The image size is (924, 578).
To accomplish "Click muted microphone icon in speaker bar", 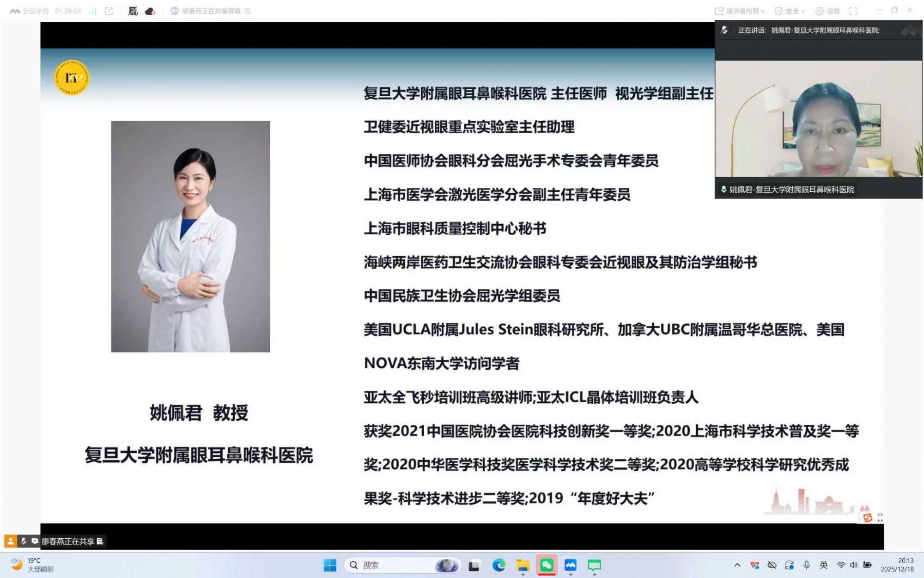I will (724, 30).
